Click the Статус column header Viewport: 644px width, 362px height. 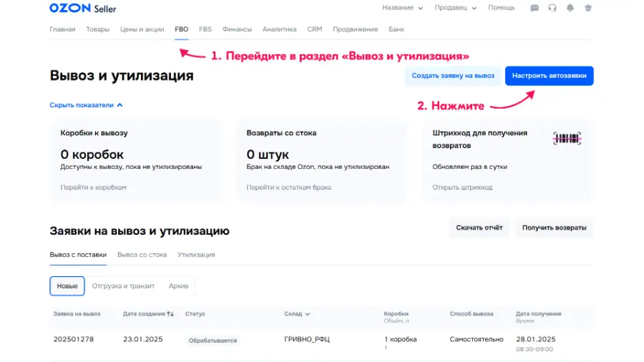point(195,314)
